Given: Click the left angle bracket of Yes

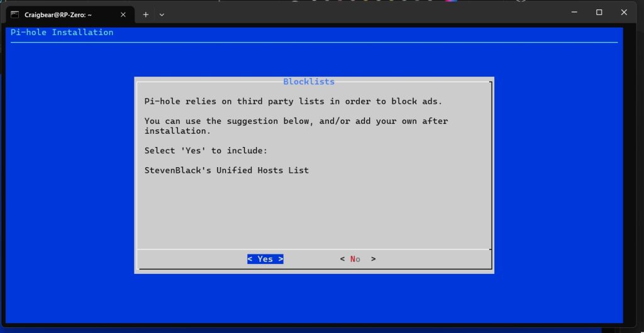Looking at the screenshot, I should [x=250, y=259].
